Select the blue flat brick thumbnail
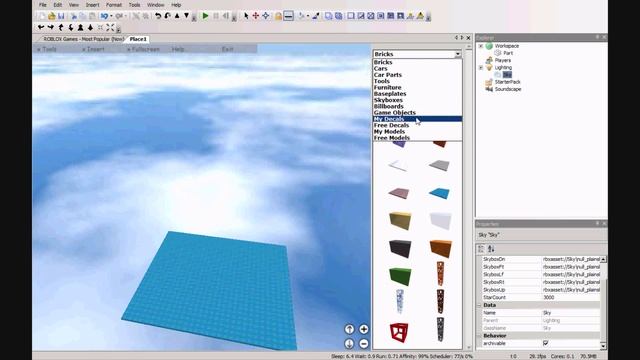This screenshot has width=640, height=360. coord(440,193)
